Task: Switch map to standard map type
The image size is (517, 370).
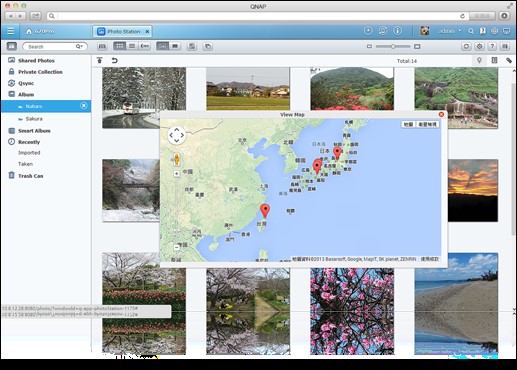Action: coord(408,124)
